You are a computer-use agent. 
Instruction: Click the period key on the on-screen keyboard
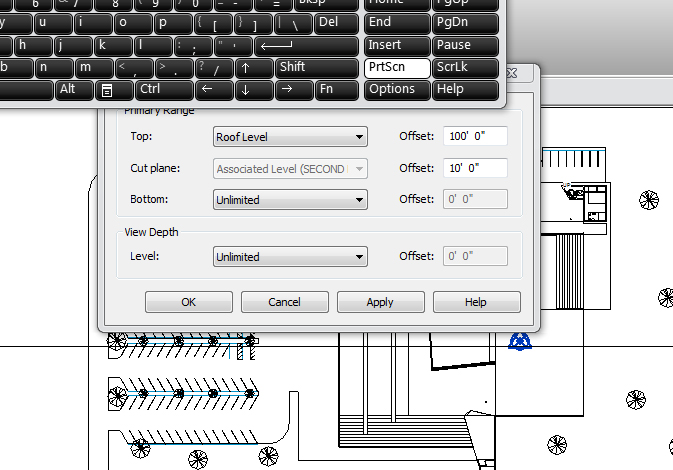tap(174, 68)
